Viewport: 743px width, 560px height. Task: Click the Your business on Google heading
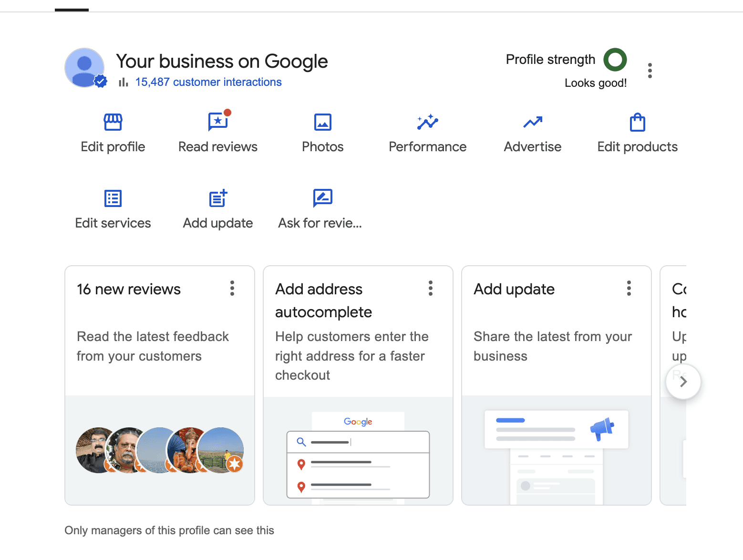click(222, 62)
